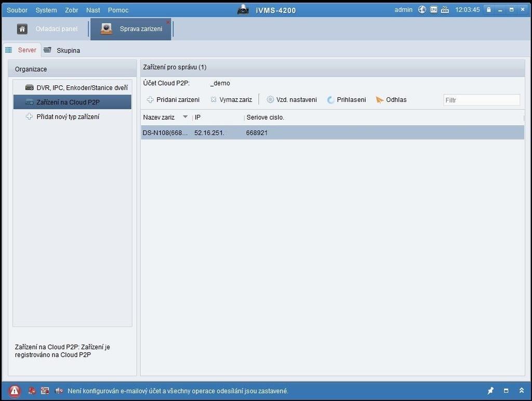Click the Prihlaseni login button
532x401 pixels.
347,99
